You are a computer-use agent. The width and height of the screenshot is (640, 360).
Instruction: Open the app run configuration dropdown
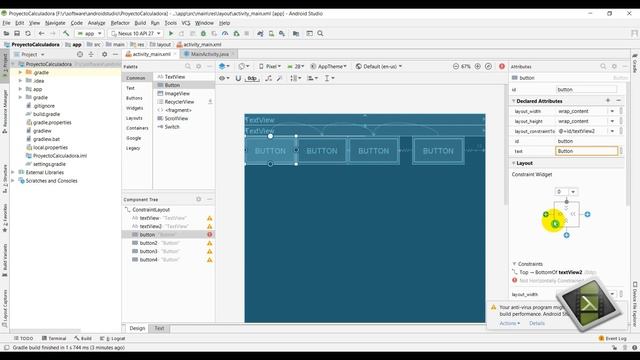coord(90,33)
